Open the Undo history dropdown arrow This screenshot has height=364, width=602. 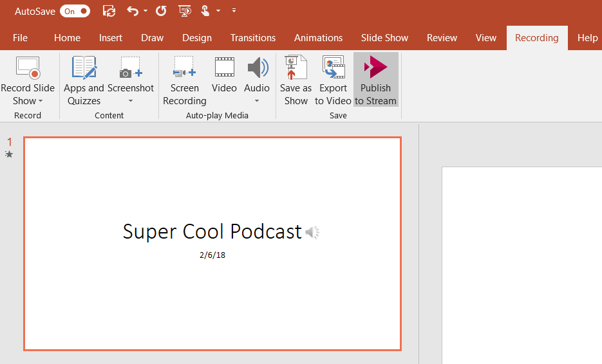coord(146,11)
